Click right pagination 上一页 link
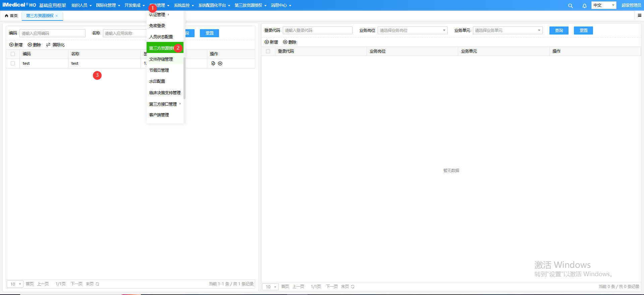The width and height of the screenshot is (644, 295). [x=298, y=287]
